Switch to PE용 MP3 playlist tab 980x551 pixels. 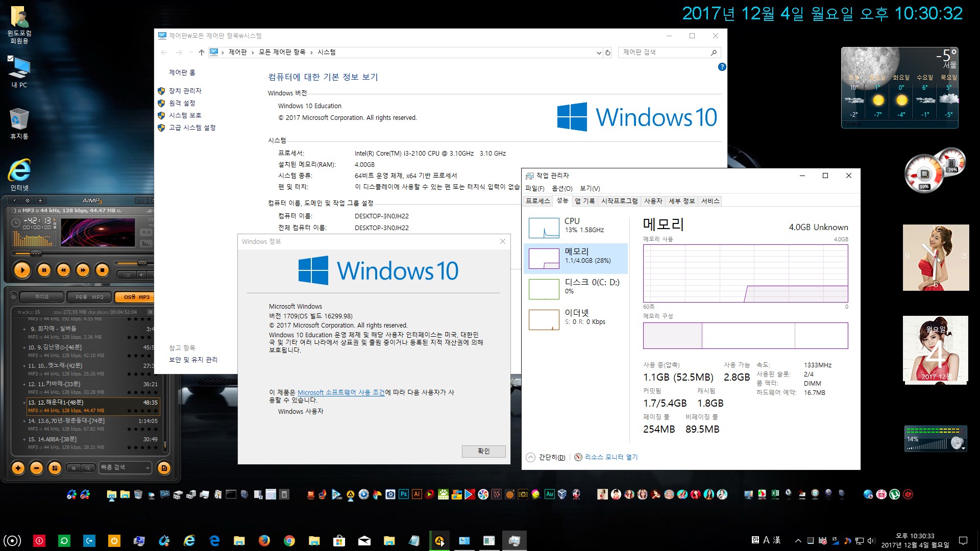89,297
